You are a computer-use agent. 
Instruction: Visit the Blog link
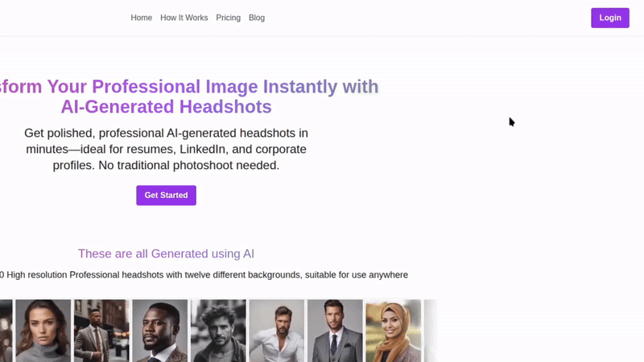(257, 18)
